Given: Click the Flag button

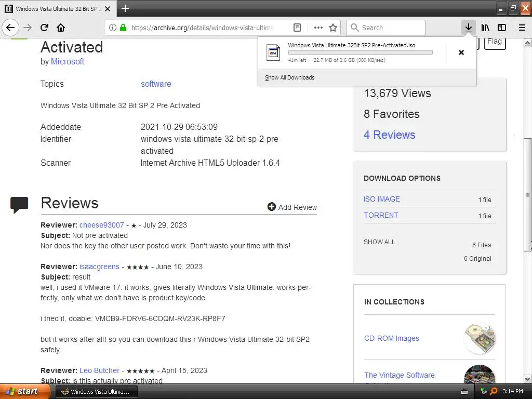Looking at the screenshot, I should [x=495, y=43].
